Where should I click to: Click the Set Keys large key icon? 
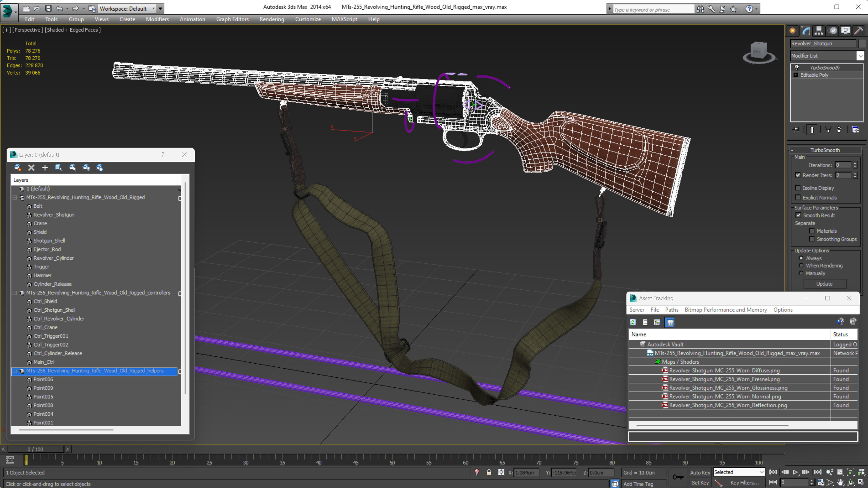tap(678, 477)
